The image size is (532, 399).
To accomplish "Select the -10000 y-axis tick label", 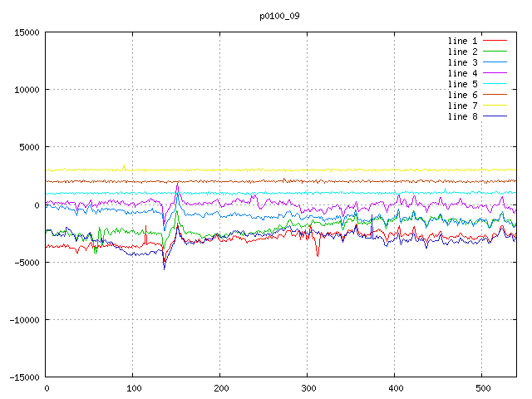I will tap(23, 319).
